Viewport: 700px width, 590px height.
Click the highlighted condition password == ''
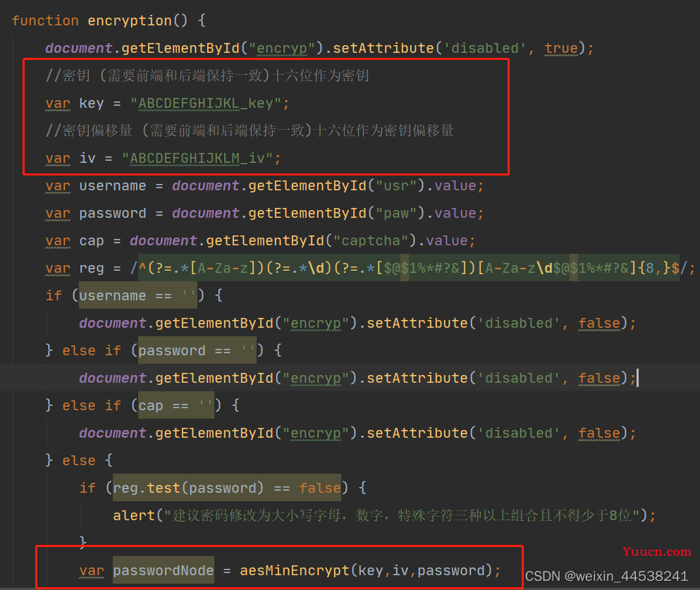point(197,350)
